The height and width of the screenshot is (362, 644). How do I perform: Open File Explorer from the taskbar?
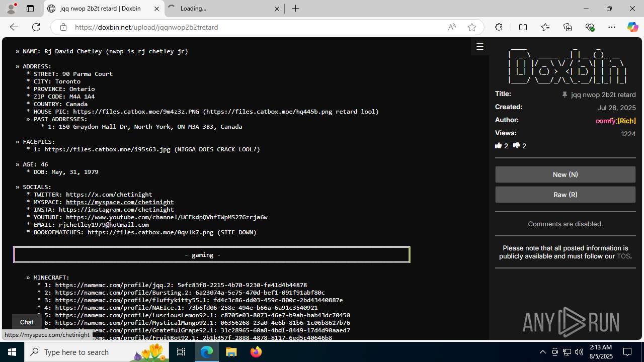(231, 352)
